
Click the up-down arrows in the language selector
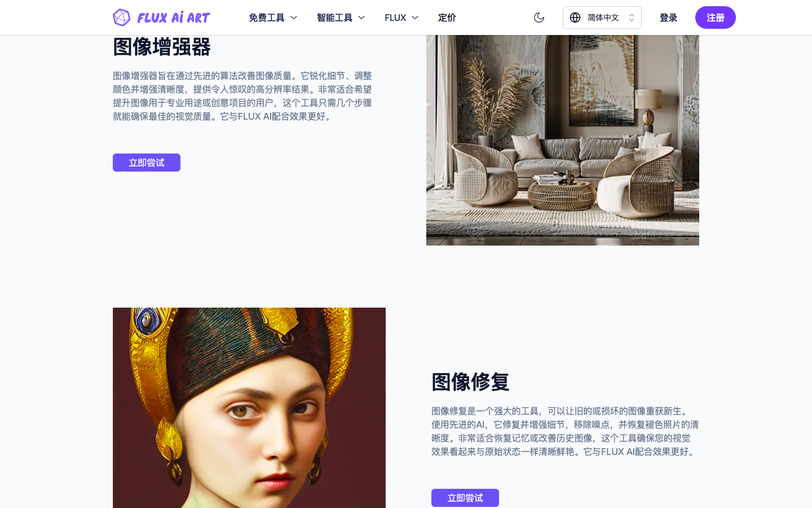(x=632, y=17)
